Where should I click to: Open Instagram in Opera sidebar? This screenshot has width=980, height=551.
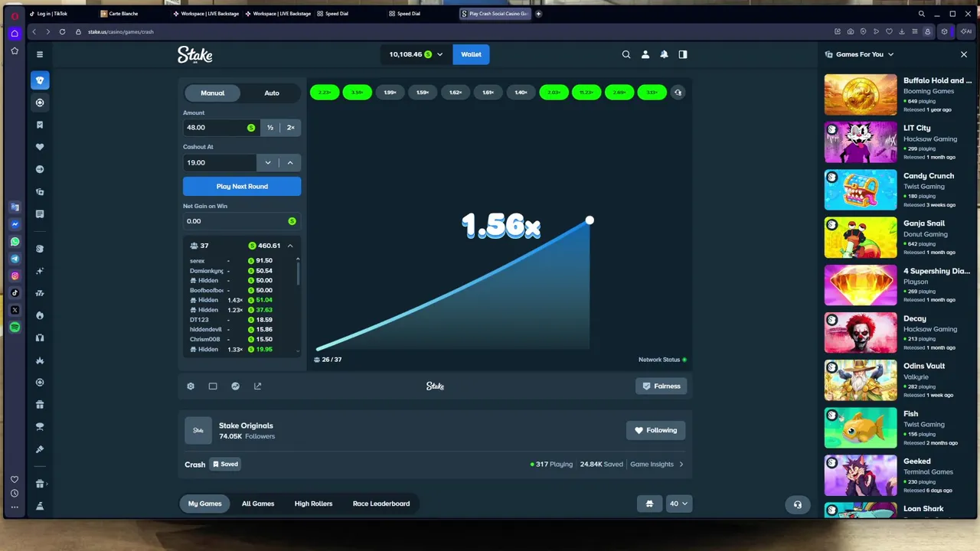15,275
